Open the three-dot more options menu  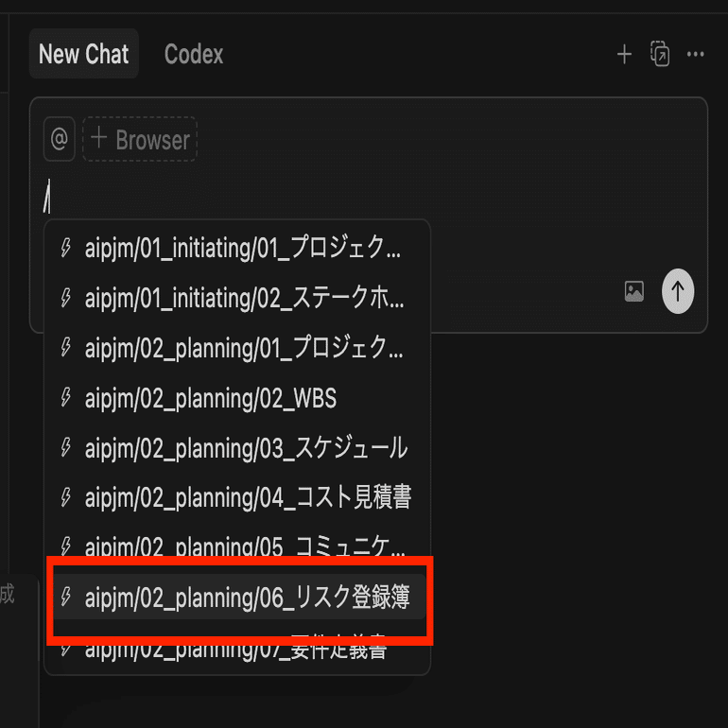click(x=695, y=54)
